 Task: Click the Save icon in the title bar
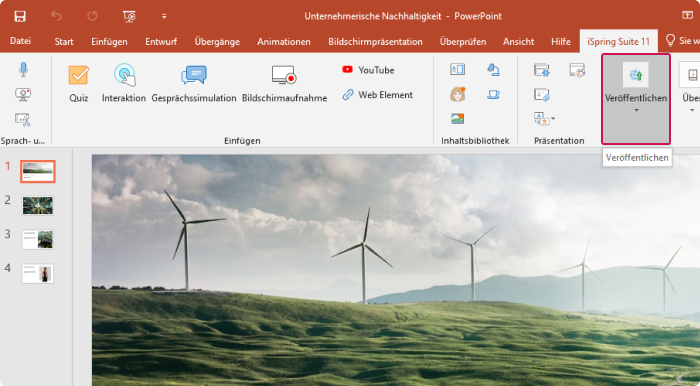point(20,17)
